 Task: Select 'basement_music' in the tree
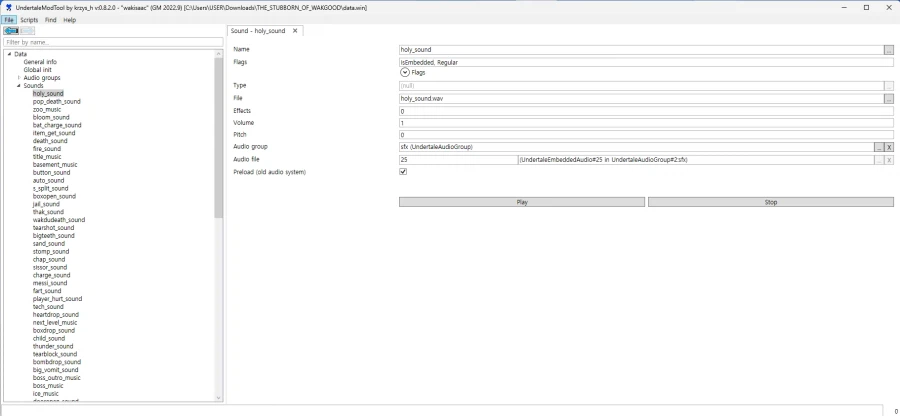(55, 165)
